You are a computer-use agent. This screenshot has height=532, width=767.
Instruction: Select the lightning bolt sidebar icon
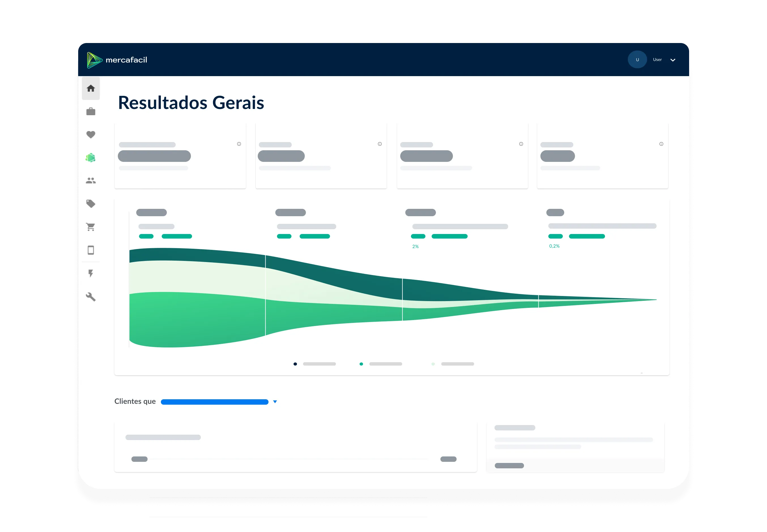91,273
